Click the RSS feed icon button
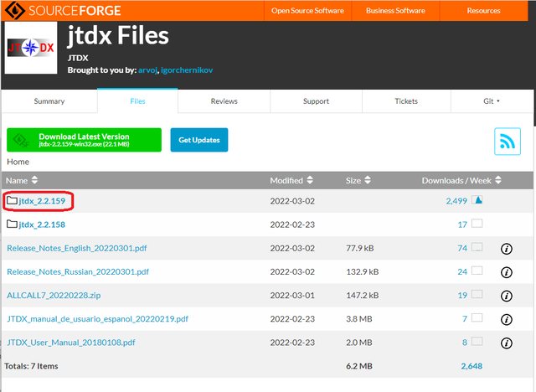 (508, 142)
